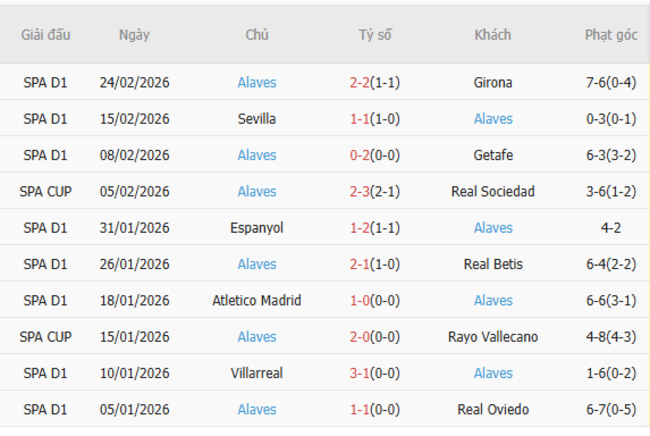Open the Sevilla team page
This screenshot has height=436, width=650.
[257, 119]
